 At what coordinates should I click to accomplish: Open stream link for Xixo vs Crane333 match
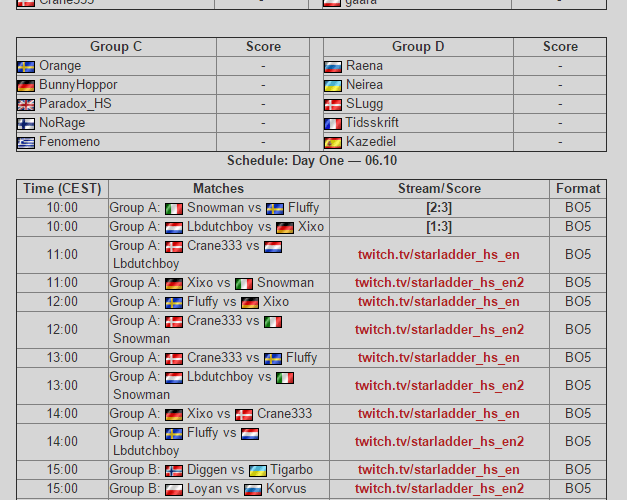coord(439,414)
